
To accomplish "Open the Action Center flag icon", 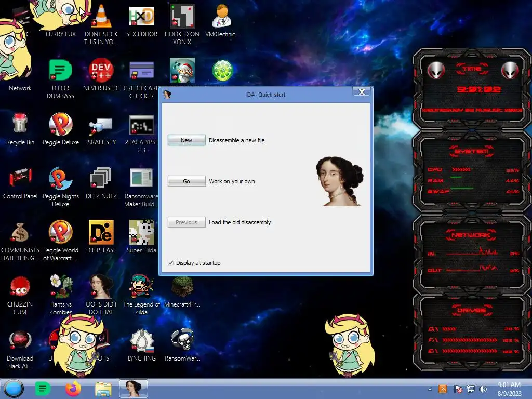I will pos(458,389).
